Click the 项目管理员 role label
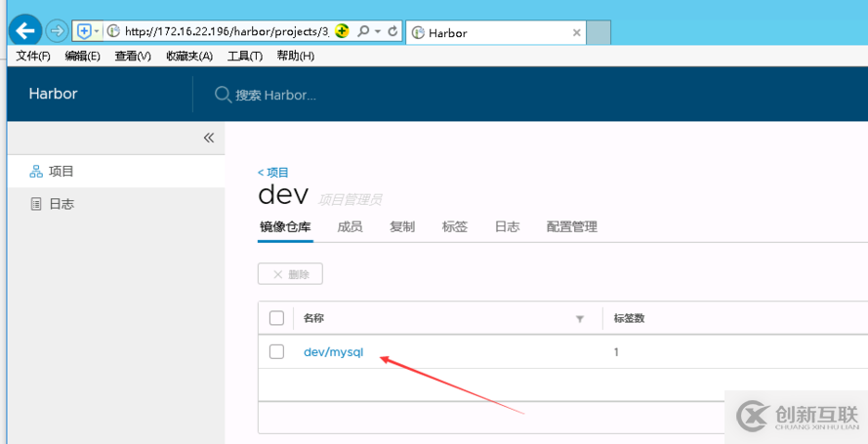This screenshot has height=444, width=868. point(350,200)
